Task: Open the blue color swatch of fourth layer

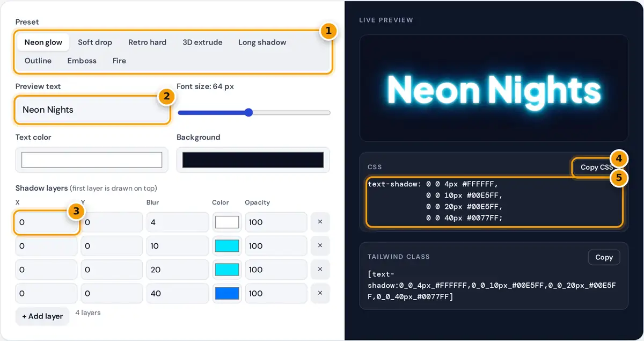Action: click(227, 293)
